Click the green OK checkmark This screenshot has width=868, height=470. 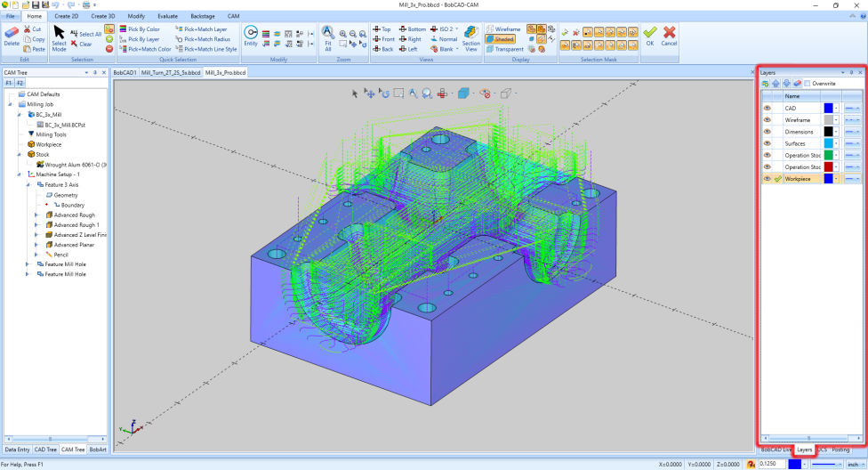tap(650, 33)
